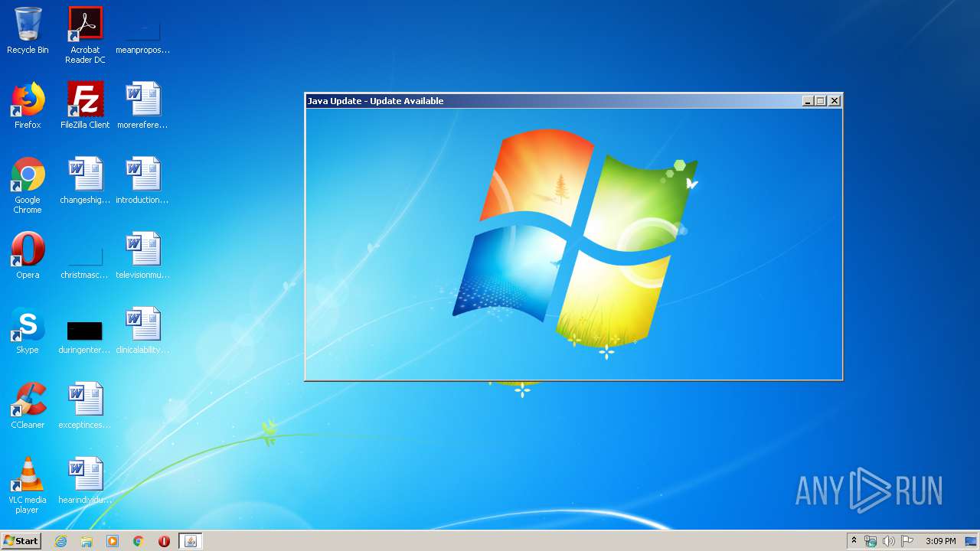Open Internet Explorer from taskbar
Image resolution: width=980 pixels, height=551 pixels.
[x=60, y=541]
